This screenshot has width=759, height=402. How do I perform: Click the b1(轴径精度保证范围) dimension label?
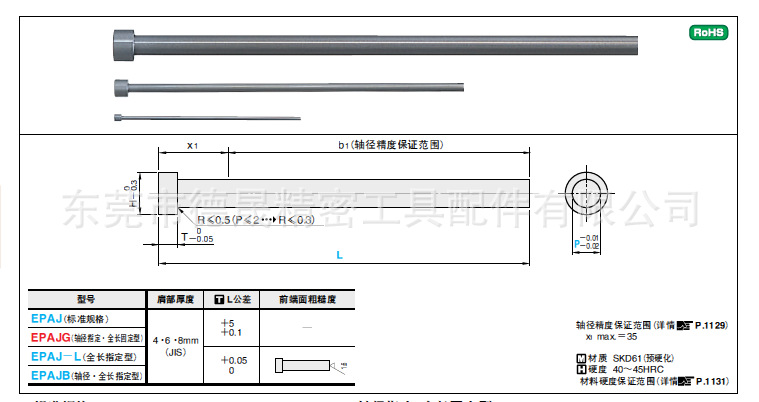pyautogui.click(x=391, y=145)
